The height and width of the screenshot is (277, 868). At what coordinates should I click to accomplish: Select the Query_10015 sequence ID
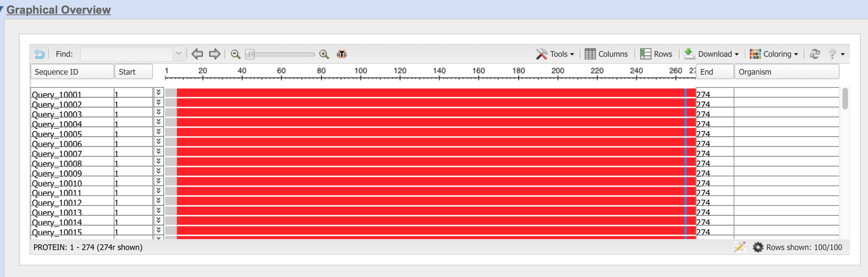click(57, 232)
